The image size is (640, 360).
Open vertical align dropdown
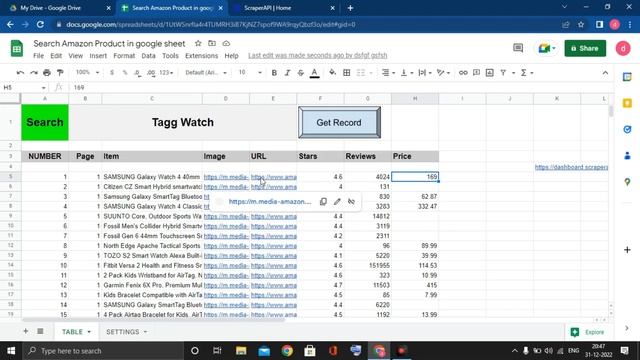point(407,73)
